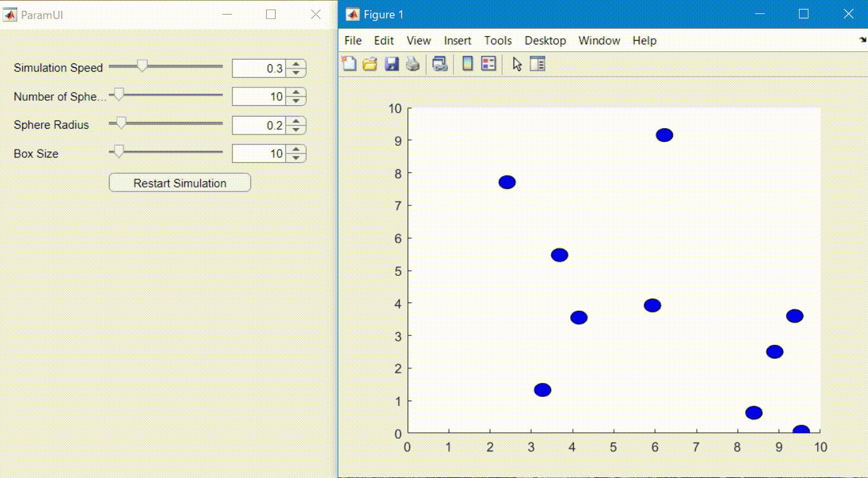Viewport: 868px width, 478px height.
Task: Decrease Box Size with down arrow
Action: (x=296, y=158)
